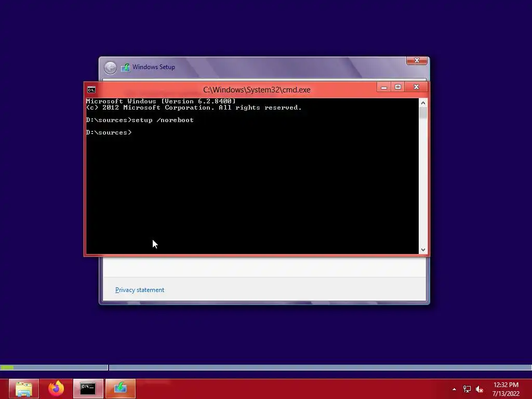Click the Microsoft Corporation copyright line
This screenshot has width=532, height=399.
(194, 108)
